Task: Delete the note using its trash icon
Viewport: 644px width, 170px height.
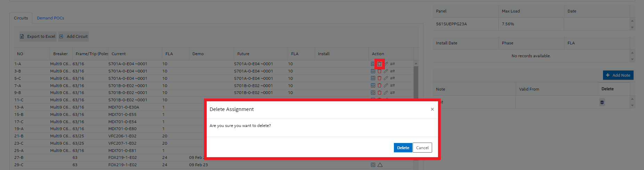Action: pos(602,102)
